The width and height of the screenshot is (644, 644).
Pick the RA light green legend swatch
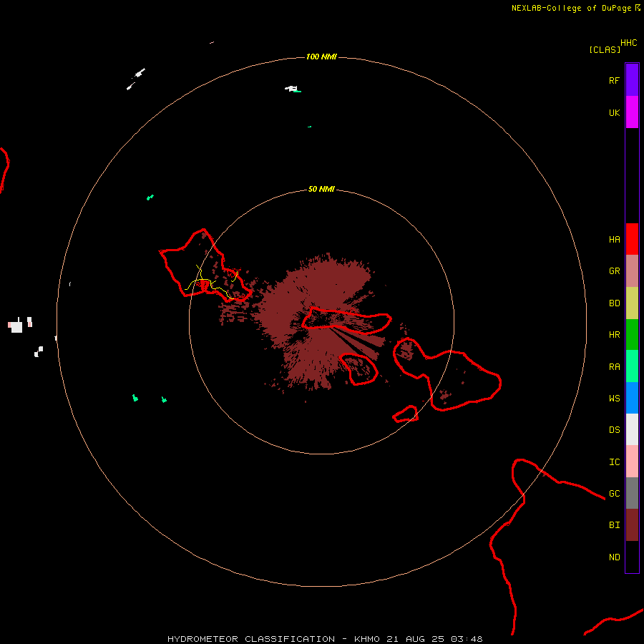point(632,366)
